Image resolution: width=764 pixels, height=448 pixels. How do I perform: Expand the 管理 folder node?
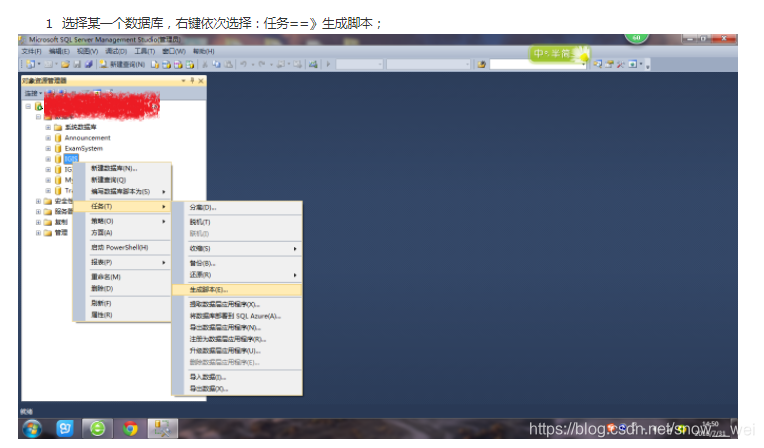[38, 233]
